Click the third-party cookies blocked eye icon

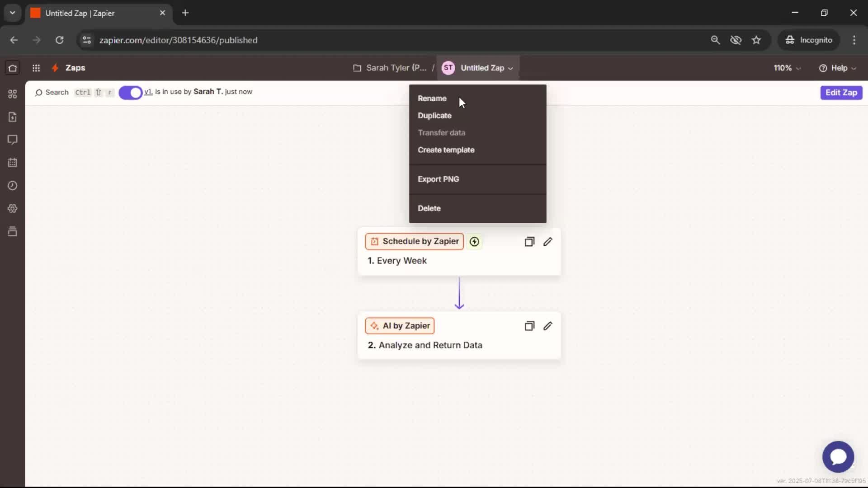736,40
